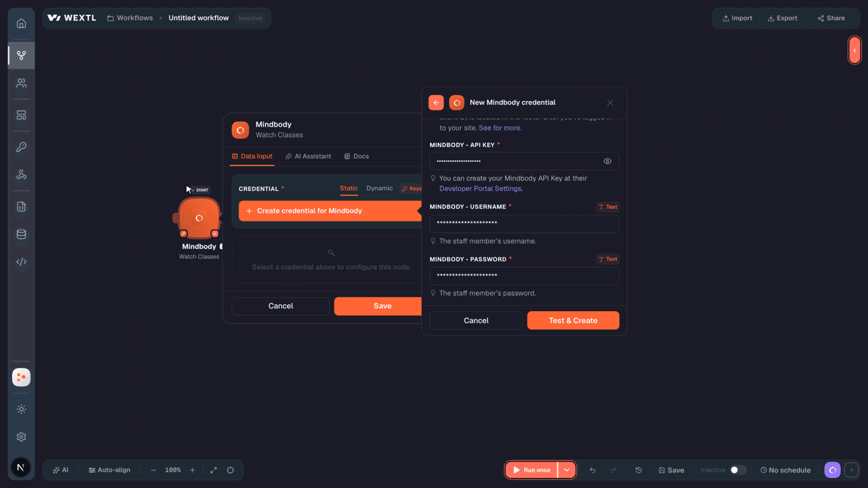Viewport: 868px width, 488px height.
Task: Open the No schedule selector
Action: (785, 470)
